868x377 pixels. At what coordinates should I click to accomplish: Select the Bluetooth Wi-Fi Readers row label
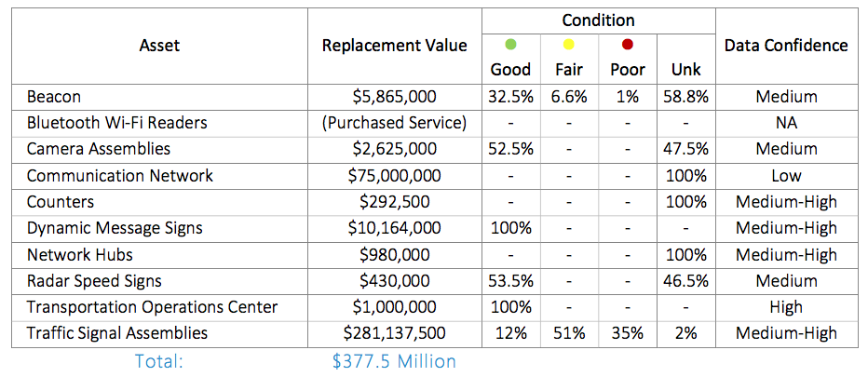(x=116, y=123)
